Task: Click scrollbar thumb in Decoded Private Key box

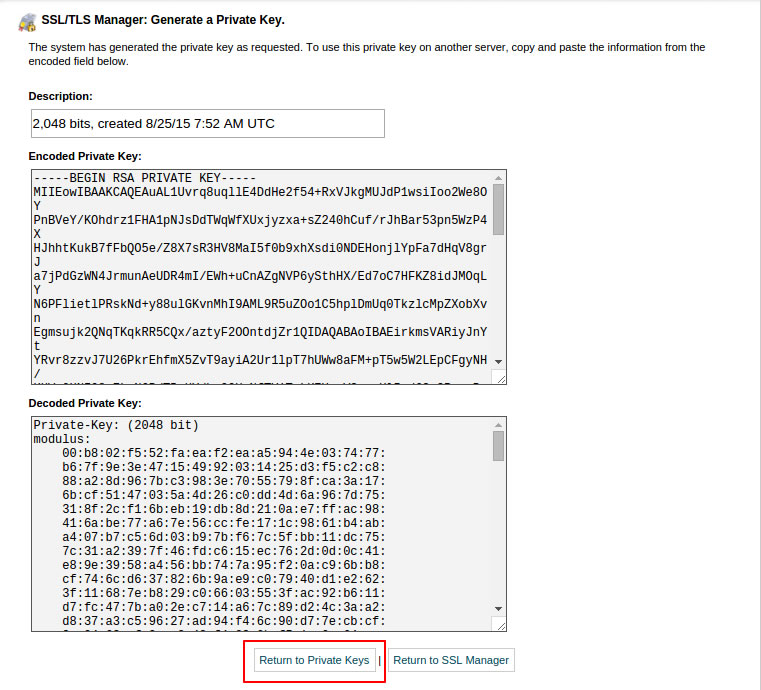Action: coord(498,446)
